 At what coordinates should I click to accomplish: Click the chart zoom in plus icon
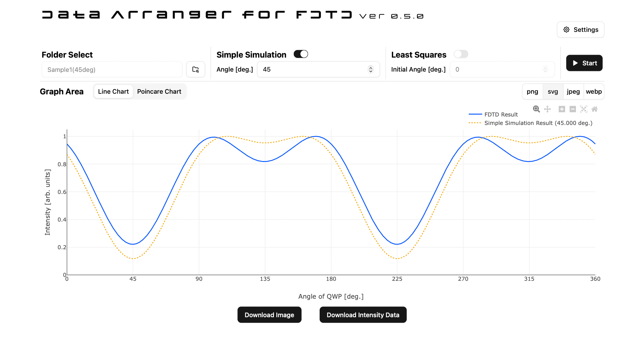562,109
